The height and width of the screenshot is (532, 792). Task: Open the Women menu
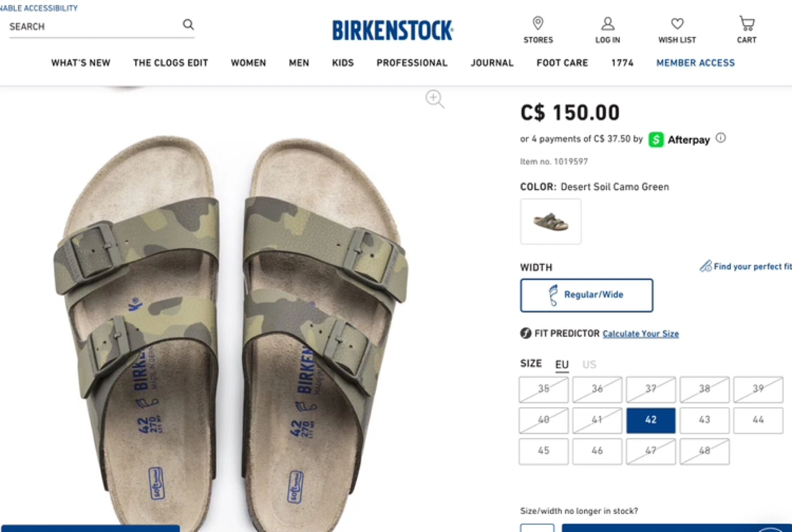point(248,63)
